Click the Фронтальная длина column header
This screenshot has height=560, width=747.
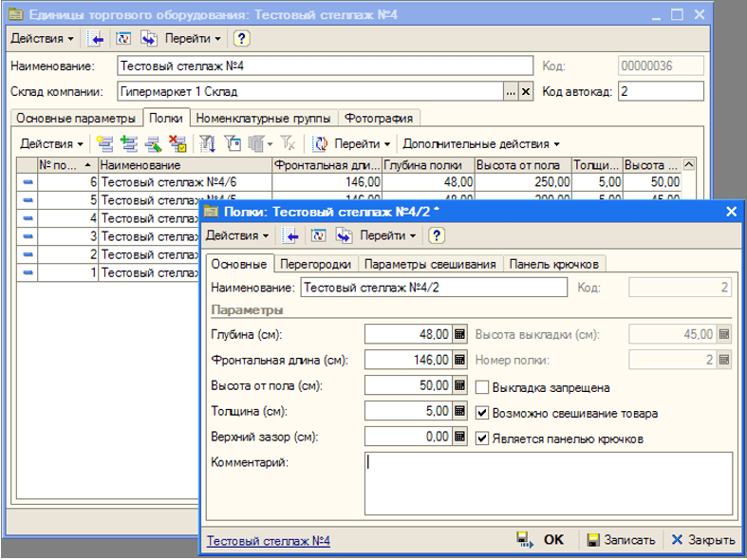pos(327,165)
